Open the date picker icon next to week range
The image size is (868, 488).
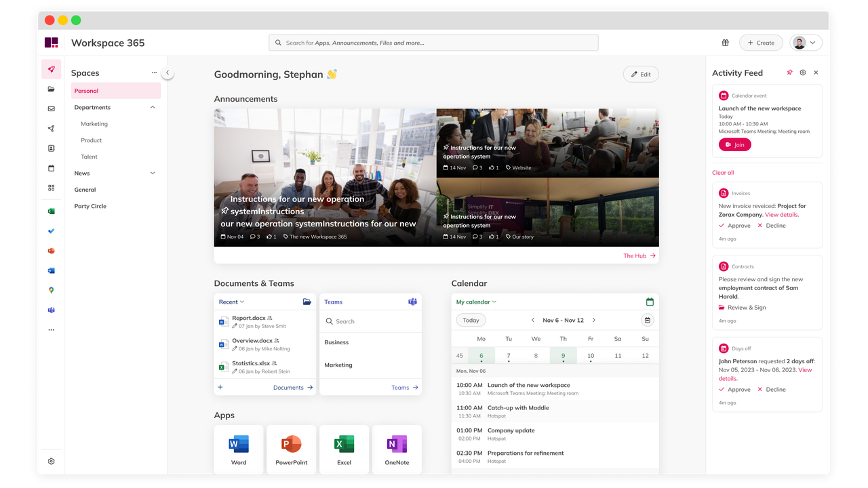pos(647,320)
